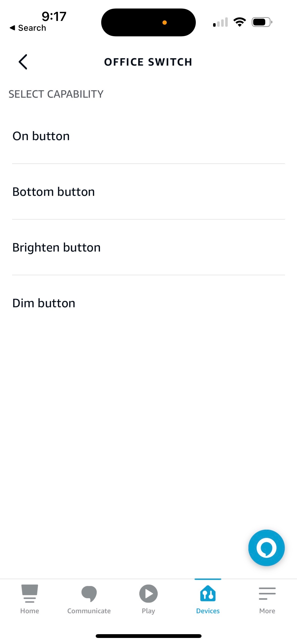The image size is (297, 644).
Task: Tap the battery status icon
Action: 262,22
